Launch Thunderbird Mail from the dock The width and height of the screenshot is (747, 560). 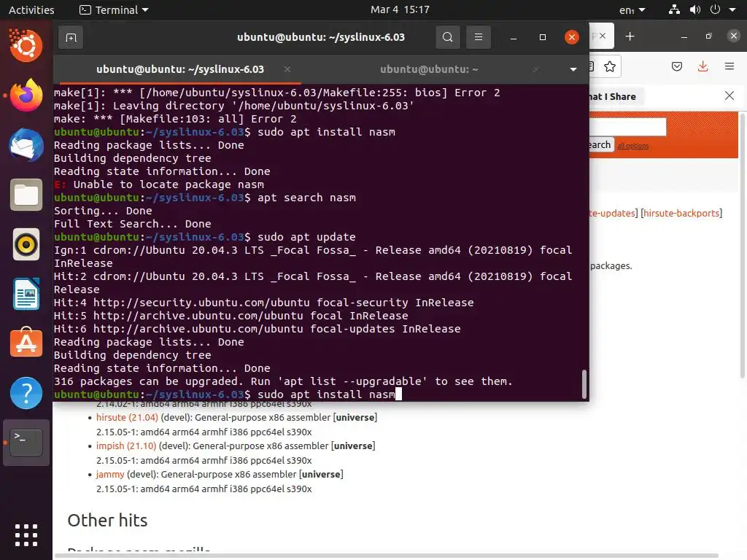[26, 145]
